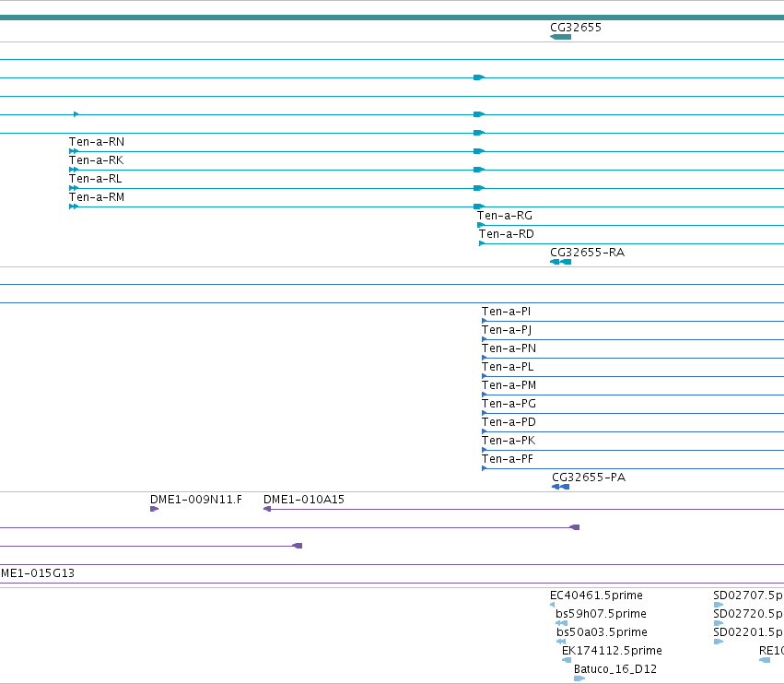Viewport: 784px width, 684px height.
Task: Select the ME1-015G13 clone label
Action: (38, 573)
